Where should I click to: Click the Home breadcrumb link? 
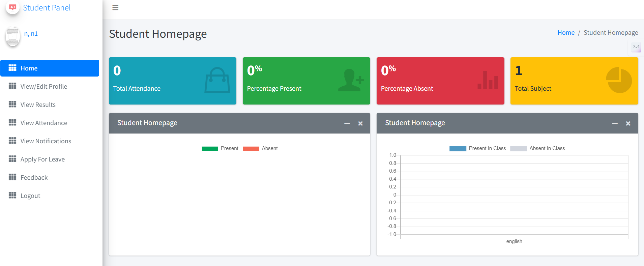(566, 33)
